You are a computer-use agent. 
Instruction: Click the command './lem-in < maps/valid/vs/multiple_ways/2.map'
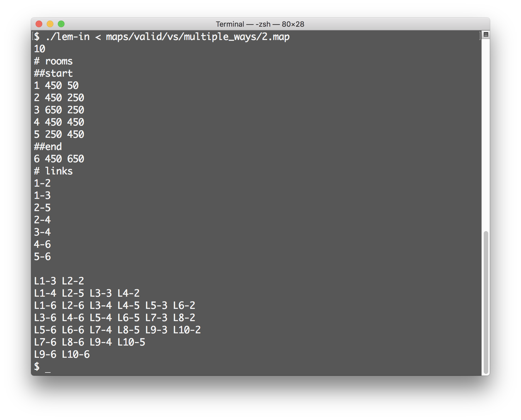tap(168, 37)
